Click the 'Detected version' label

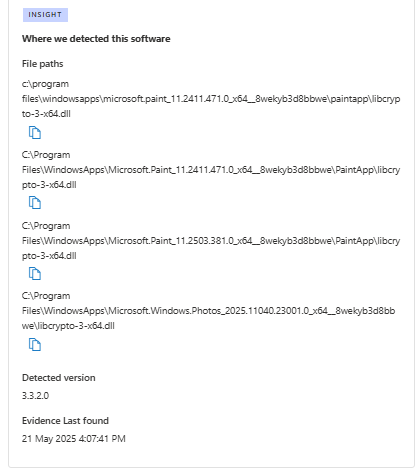point(59,378)
